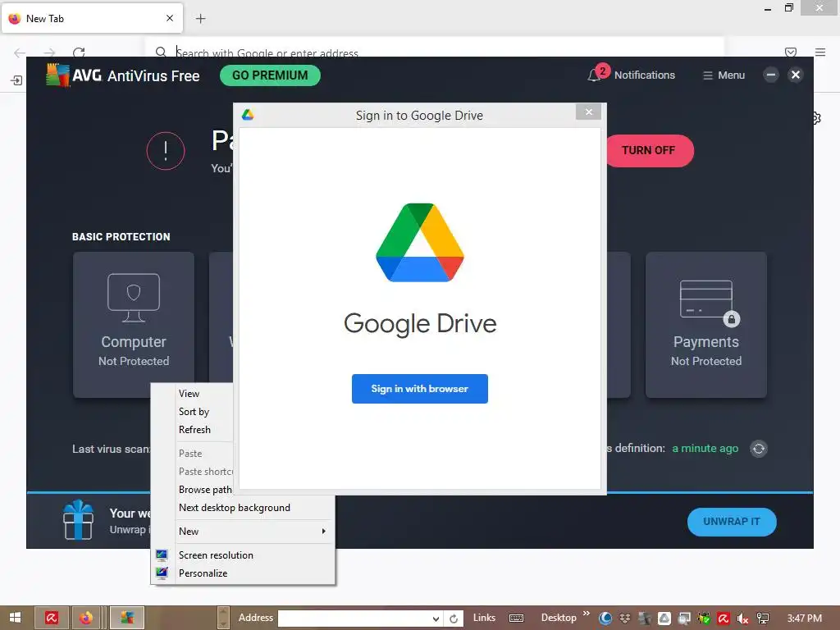Screen dimensions: 840x630
Task: Open the touch keyboard icon
Action: (x=517, y=619)
